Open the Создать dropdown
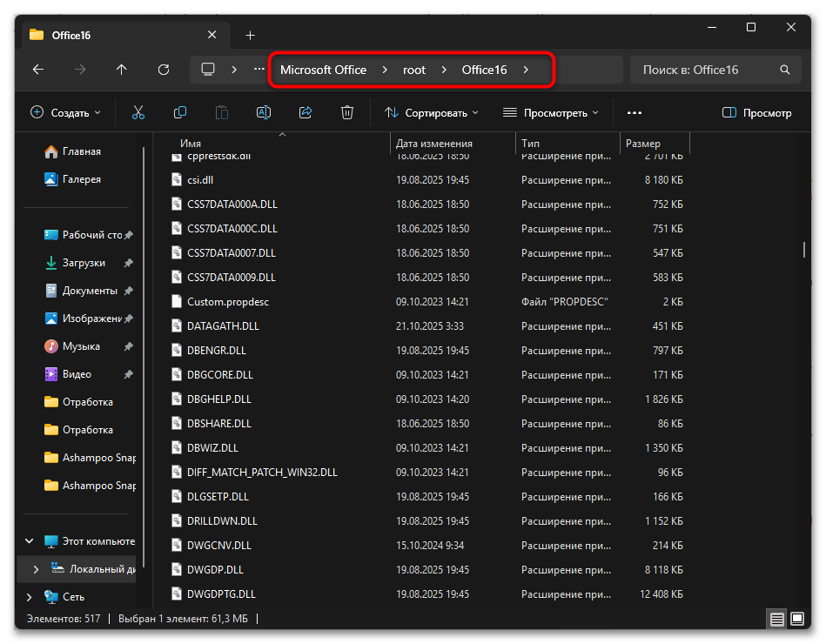Screen dimensions: 826x644 click(65, 112)
